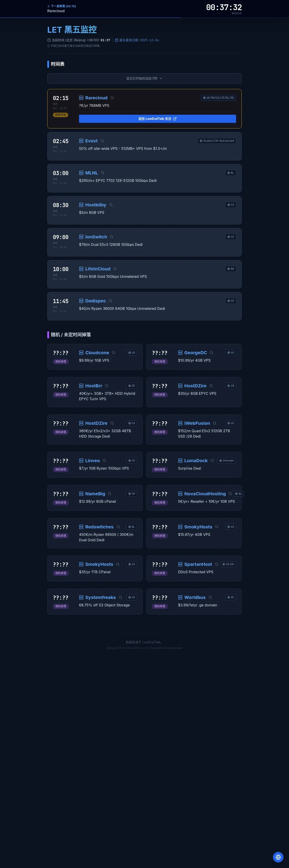Screen dimensions: 289x868
Task: Click the 00:37:32 countdown timer
Action: point(224,7)
